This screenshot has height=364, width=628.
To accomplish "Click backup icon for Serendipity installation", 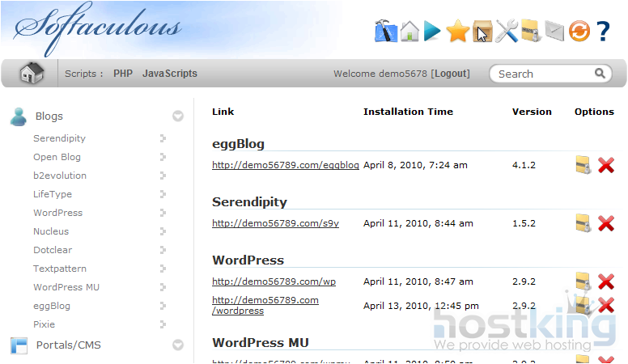I will [x=583, y=224].
